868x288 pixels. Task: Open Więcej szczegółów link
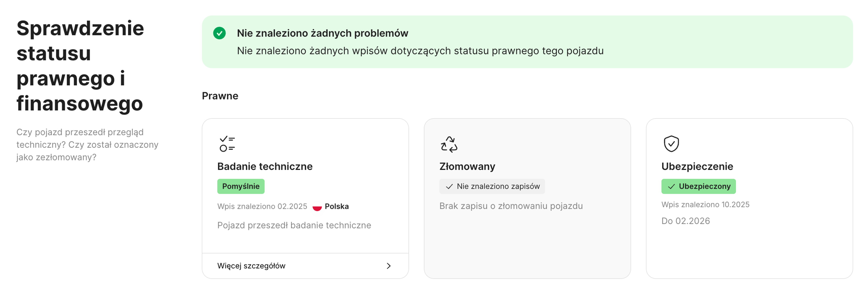pos(252,266)
